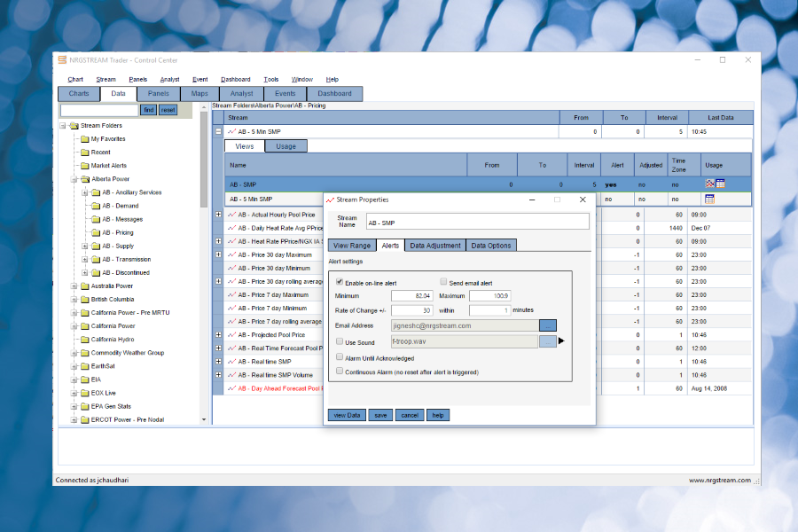
Task: Click the Minimum alert value field
Action: 412,296
